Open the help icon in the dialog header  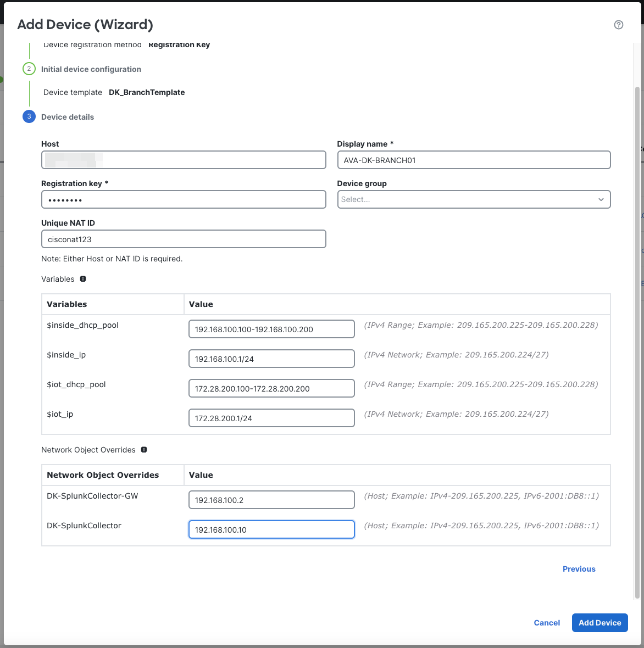tap(619, 25)
